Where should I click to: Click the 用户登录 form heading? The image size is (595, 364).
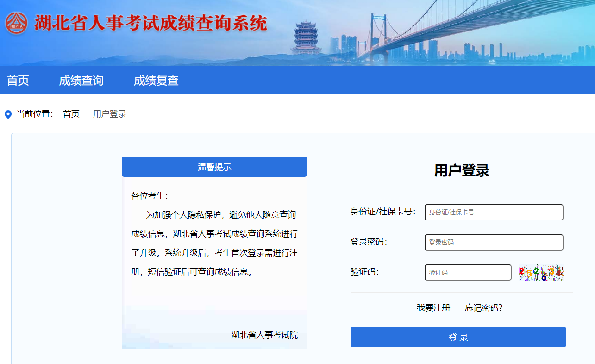(462, 170)
